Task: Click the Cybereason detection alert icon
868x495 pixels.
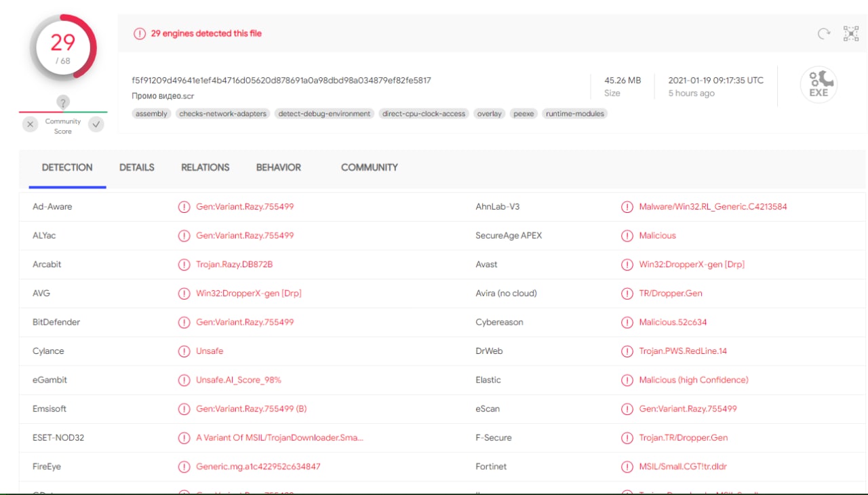Action: pyautogui.click(x=627, y=322)
